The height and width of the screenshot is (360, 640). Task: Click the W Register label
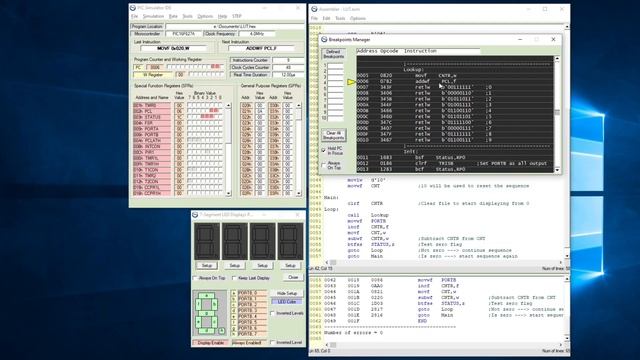[153, 75]
